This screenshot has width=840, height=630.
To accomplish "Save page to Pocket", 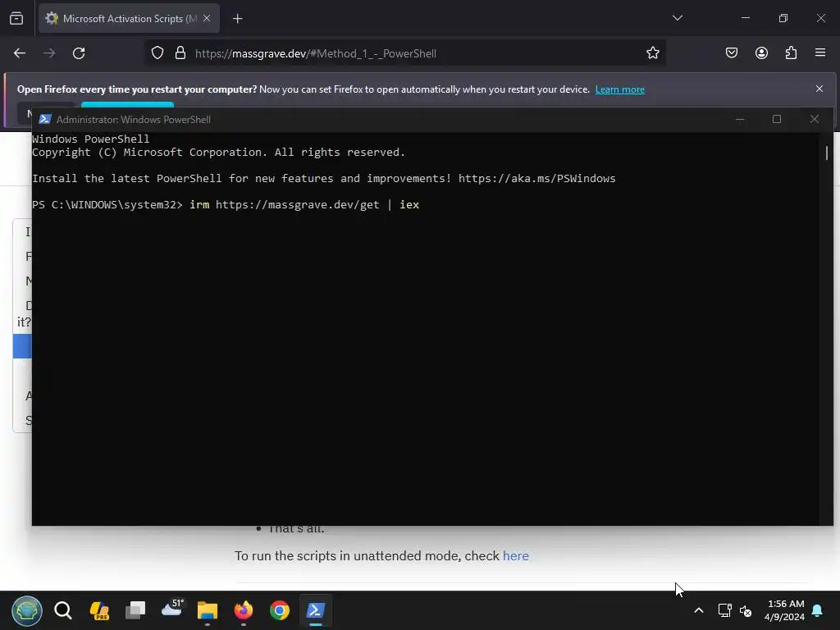I will (x=731, y=53).
